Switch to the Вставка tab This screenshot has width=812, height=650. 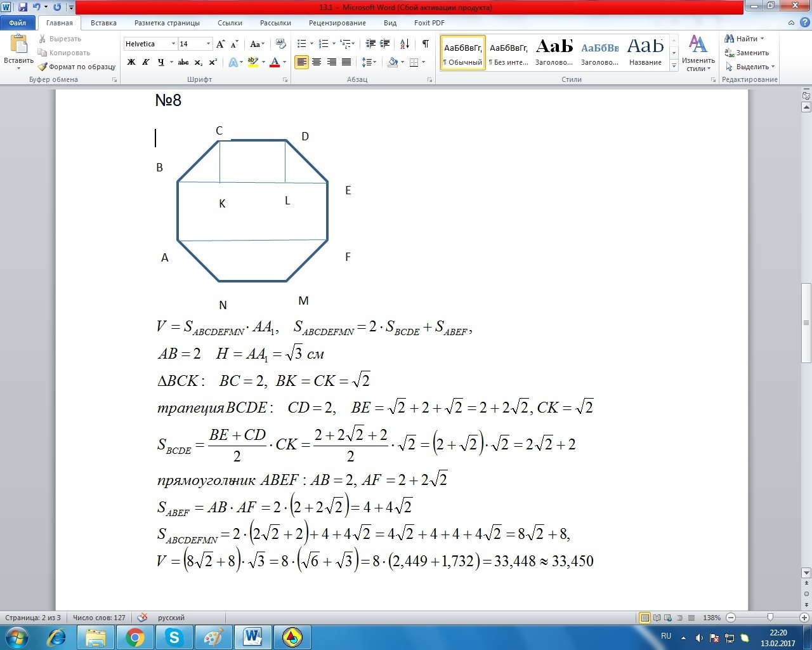[x=103, y=23]
